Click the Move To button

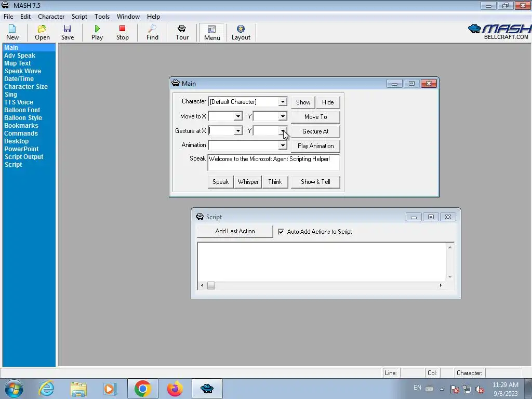pyautogui.click(x=315, y=117)
